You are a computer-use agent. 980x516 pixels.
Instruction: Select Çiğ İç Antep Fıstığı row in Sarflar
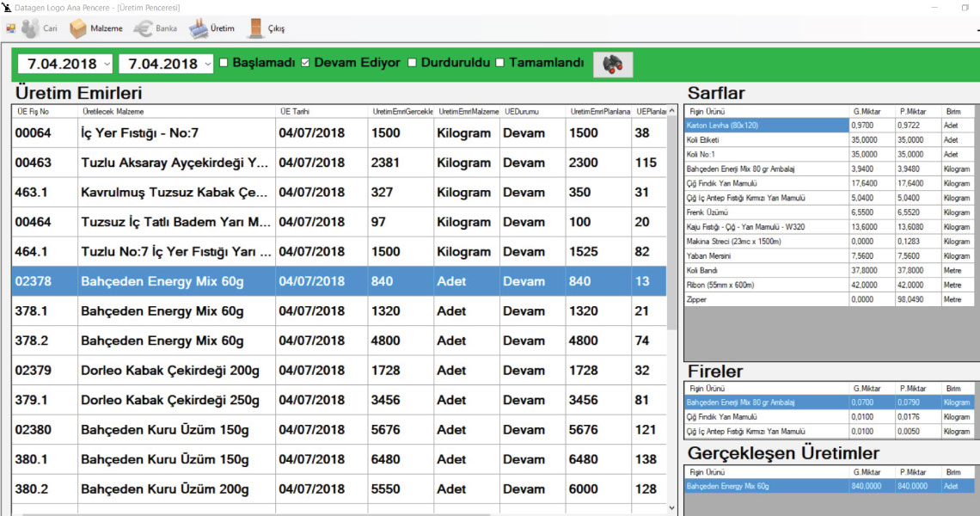pos(830,198)
